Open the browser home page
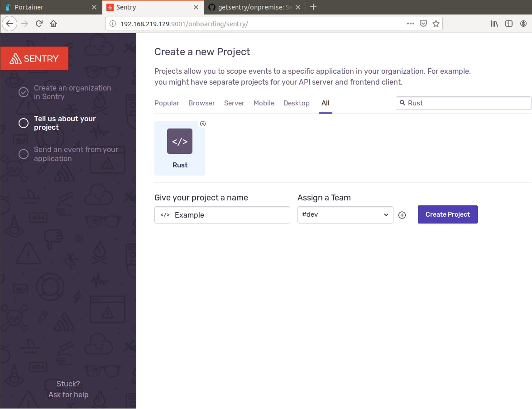Image resolution: width=532 pixels, height=409 pixels. click(53, 24)
